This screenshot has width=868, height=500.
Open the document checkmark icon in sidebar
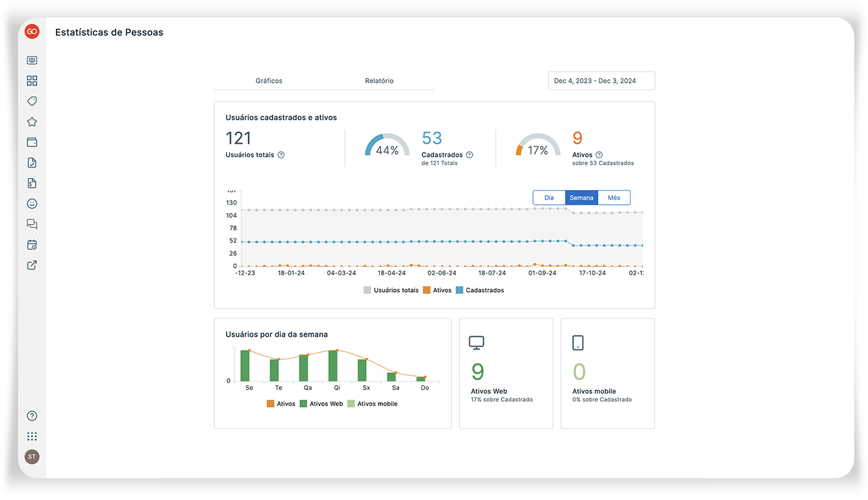(32, 163)
